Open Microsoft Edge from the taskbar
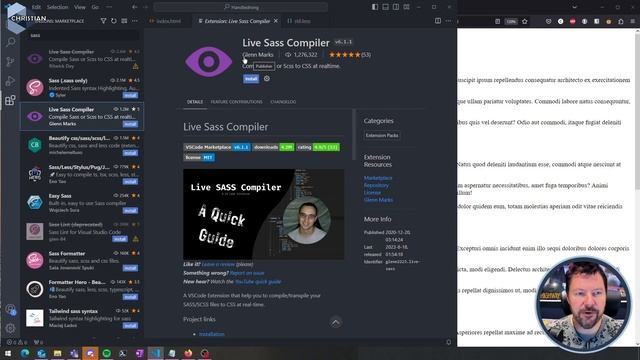 tap(25, 353)
